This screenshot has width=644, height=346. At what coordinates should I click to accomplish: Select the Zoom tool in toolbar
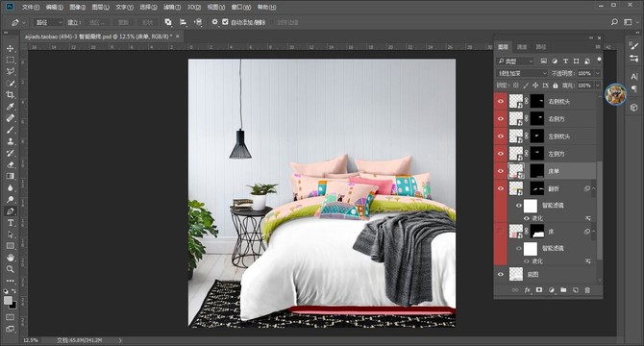[11, 269]
